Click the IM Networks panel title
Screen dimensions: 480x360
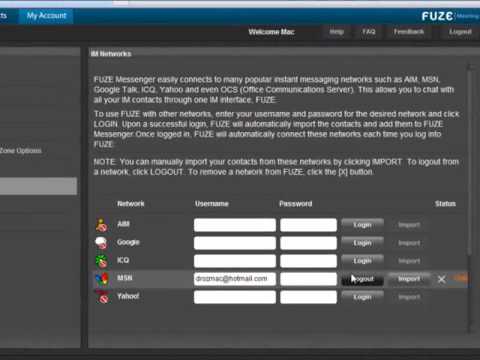pyautogui.click(x=111, y=54)
